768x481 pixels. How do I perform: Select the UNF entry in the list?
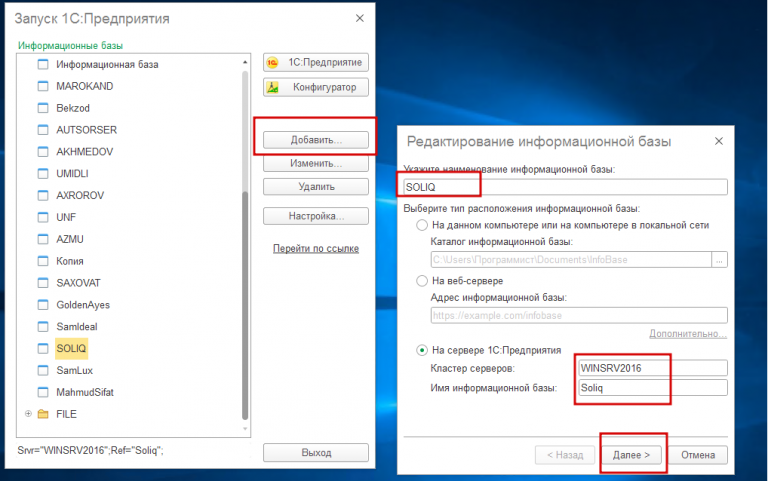coord(66,217)
